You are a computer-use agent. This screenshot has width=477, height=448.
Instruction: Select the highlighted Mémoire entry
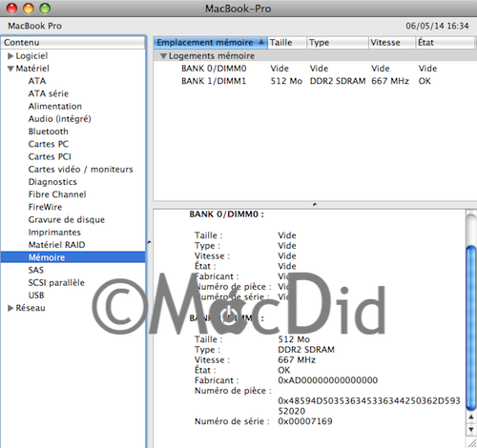[x=73, y=257]
